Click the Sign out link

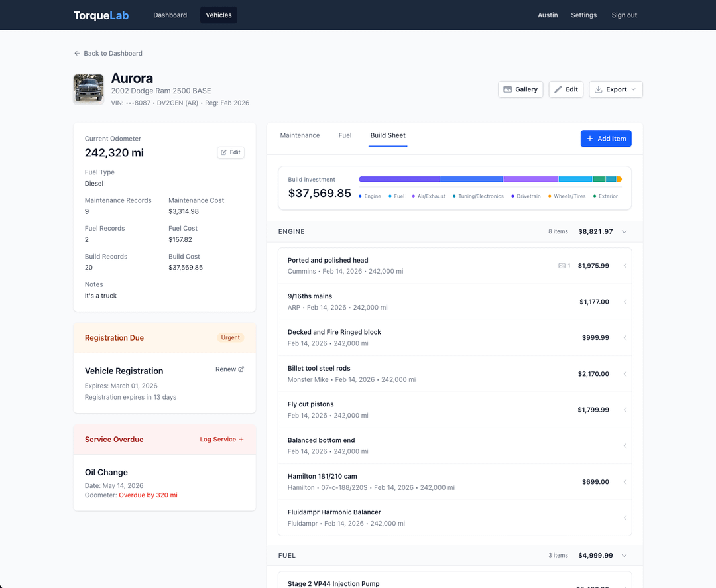[x=624, y=15]
